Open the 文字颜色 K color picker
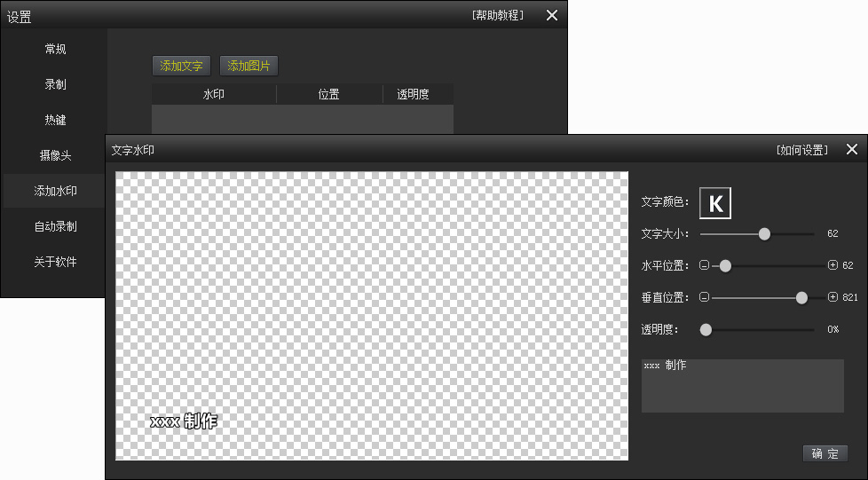The image size is (868, 480). click(x=715, y=203)
